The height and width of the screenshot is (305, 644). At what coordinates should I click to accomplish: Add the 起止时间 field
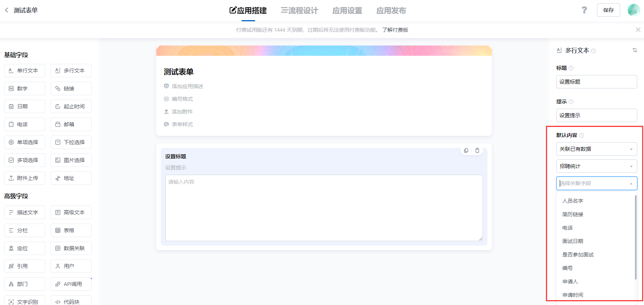71,106
